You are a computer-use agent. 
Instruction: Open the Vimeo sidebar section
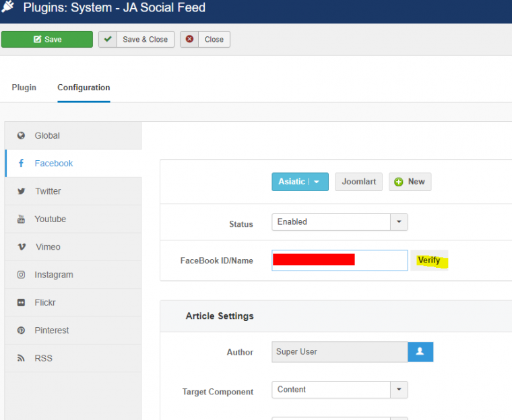tap(73, 247)
